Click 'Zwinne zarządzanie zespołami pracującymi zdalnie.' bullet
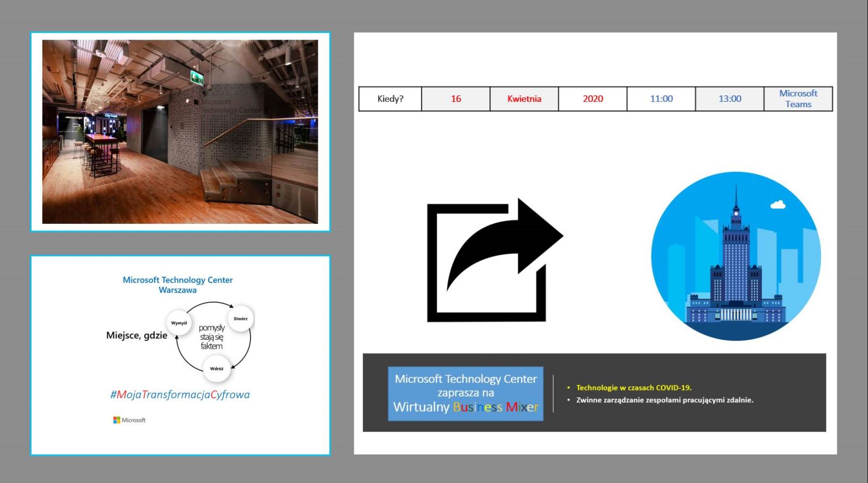This screenshot has height=483, width=868. (x=665, y=400)
